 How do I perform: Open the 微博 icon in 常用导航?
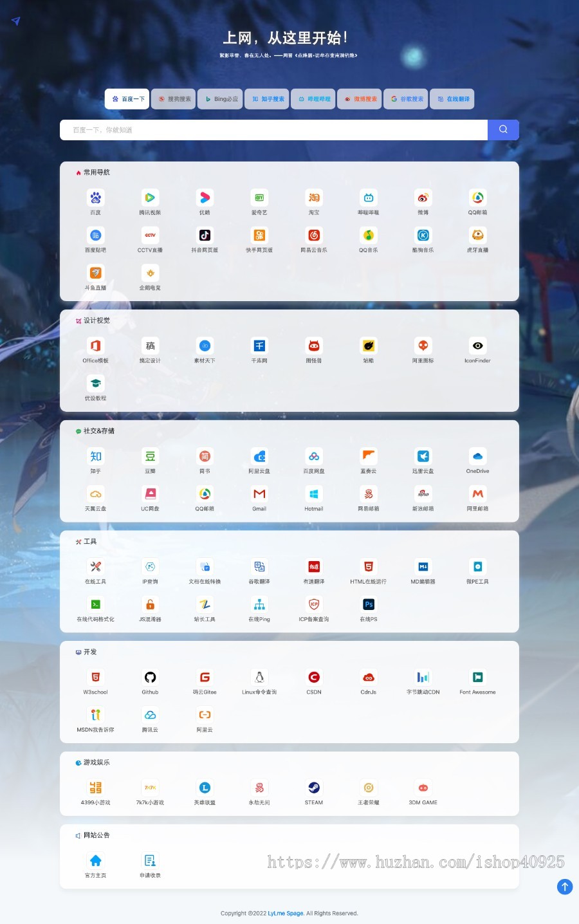tap(423, 198)
